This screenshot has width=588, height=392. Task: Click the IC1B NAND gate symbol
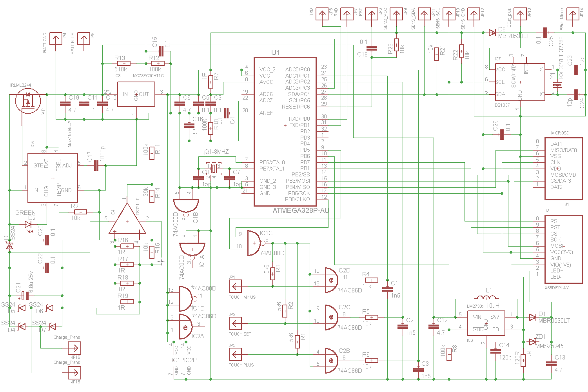tap(186, 207)
